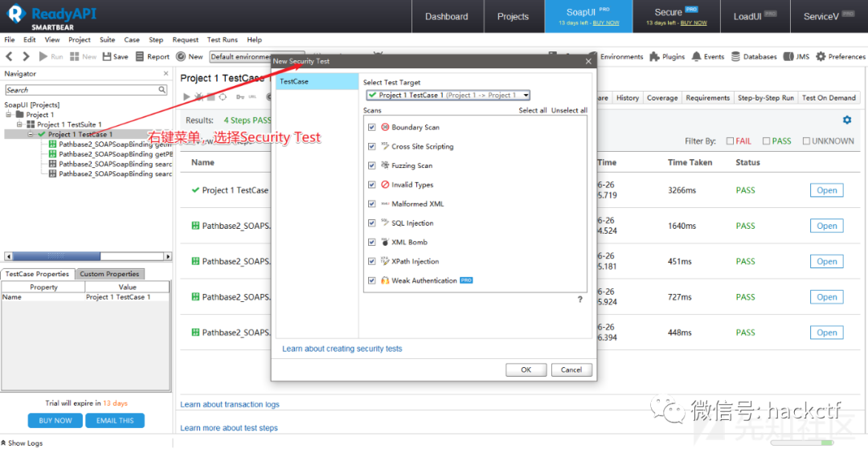
Task: Enable the FAIL filter checkbox
Action: (x=730, y=141)
